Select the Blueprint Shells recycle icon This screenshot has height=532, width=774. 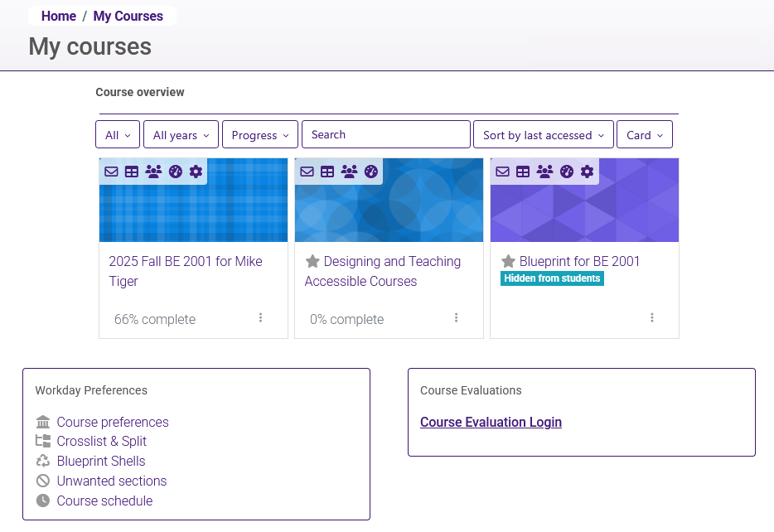pyautogui.click(x=42, y=461)
